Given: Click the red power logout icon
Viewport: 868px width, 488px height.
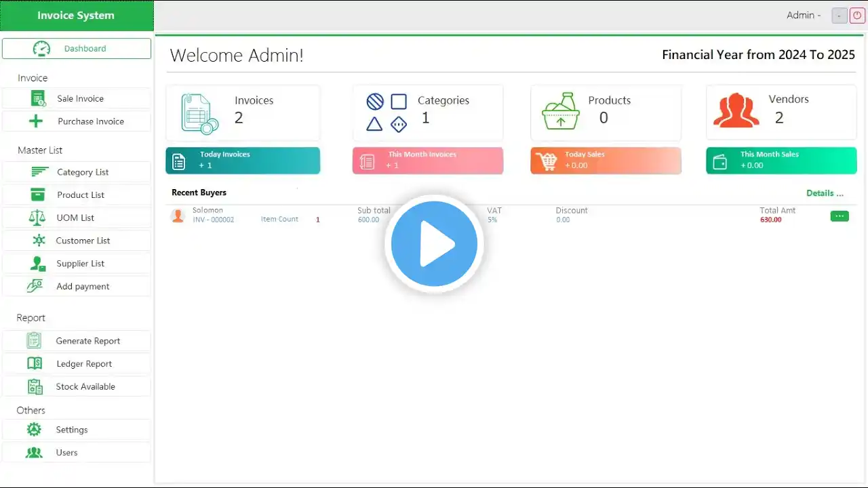Looking at the screenshot, I should tap(857, 16).
